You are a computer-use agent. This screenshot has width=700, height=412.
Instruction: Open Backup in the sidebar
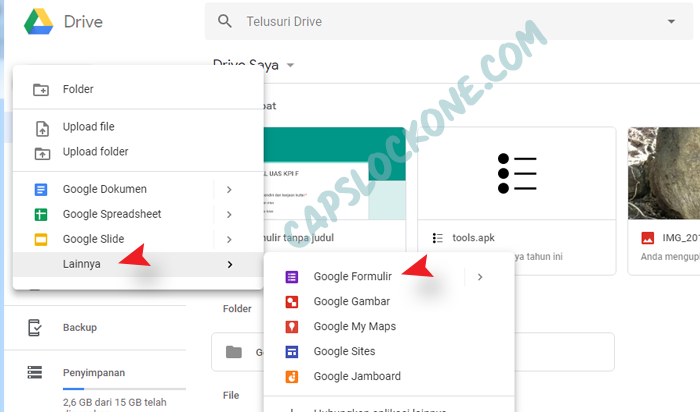[x=80, y=328]
